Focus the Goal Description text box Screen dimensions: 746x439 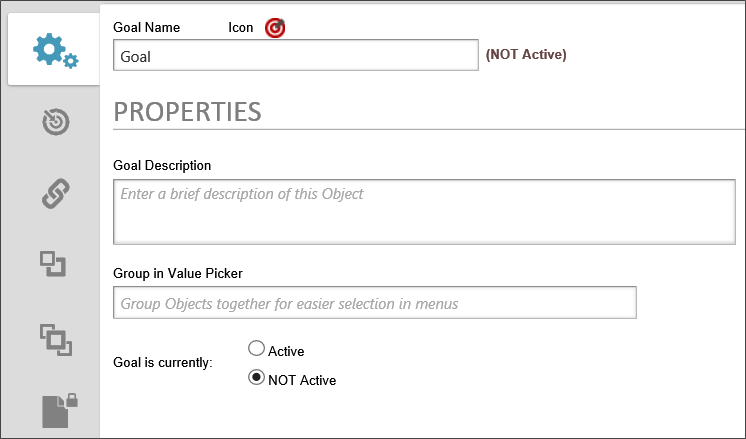pyautogui.click(x=425, y=212)
